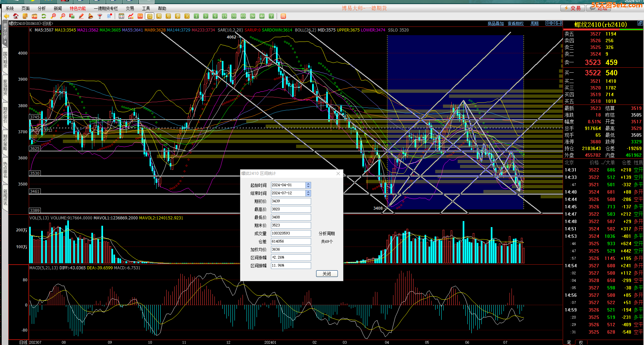This screenshot has height=345, width=644.
Task: Open the multi-window overlay icon
Action: tap(72, 16)
